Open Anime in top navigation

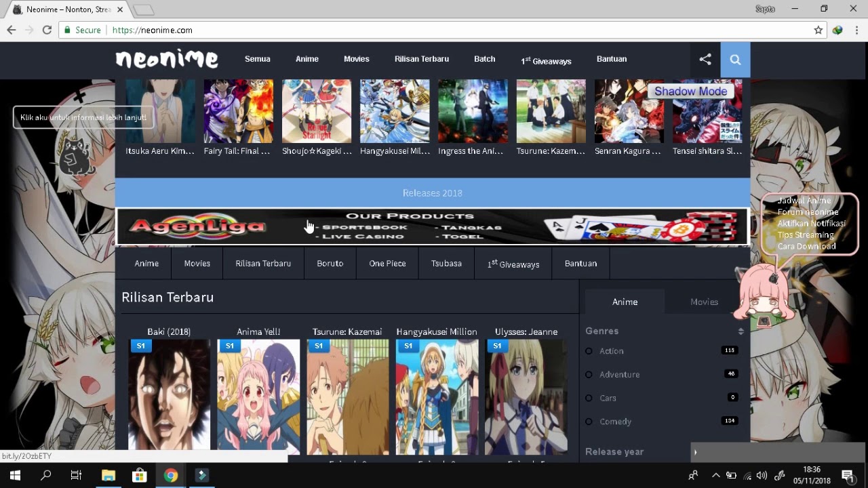pyautogui.click(x=307, y=59)
